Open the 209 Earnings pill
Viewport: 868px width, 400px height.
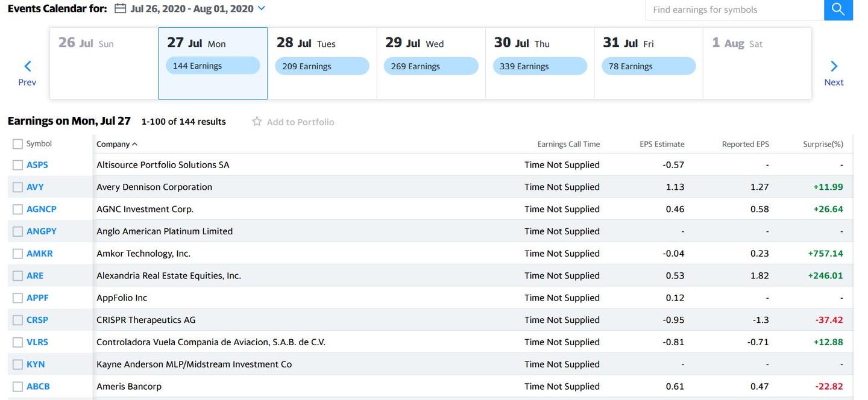pyautogui.click(x=322, y=66)
